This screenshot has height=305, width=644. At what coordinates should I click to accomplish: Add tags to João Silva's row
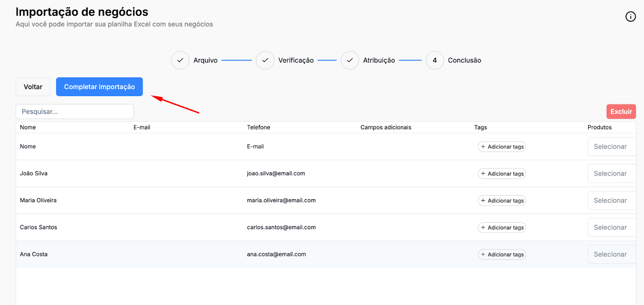tap(502, 174)
